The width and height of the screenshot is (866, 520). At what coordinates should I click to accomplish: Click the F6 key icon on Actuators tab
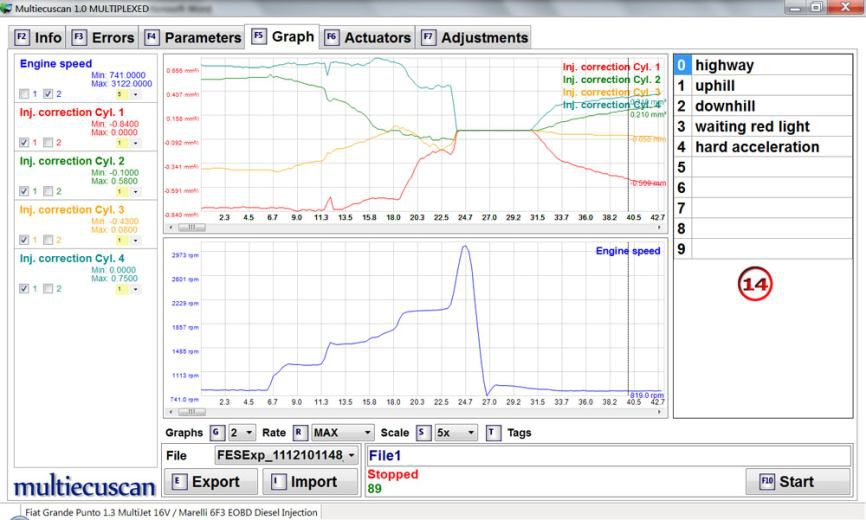pyautogui.click(x=332, y=38)
